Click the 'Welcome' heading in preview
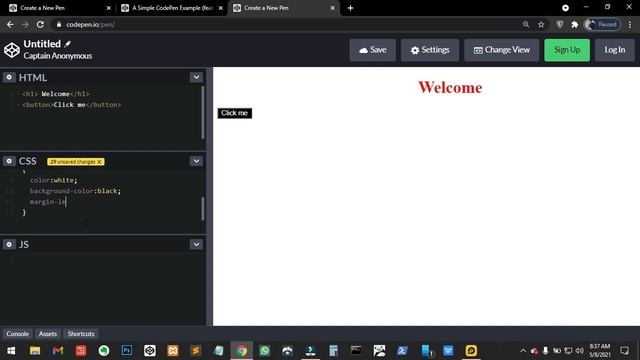This screenshot has width=640, height=360. [x=450, y=87]
